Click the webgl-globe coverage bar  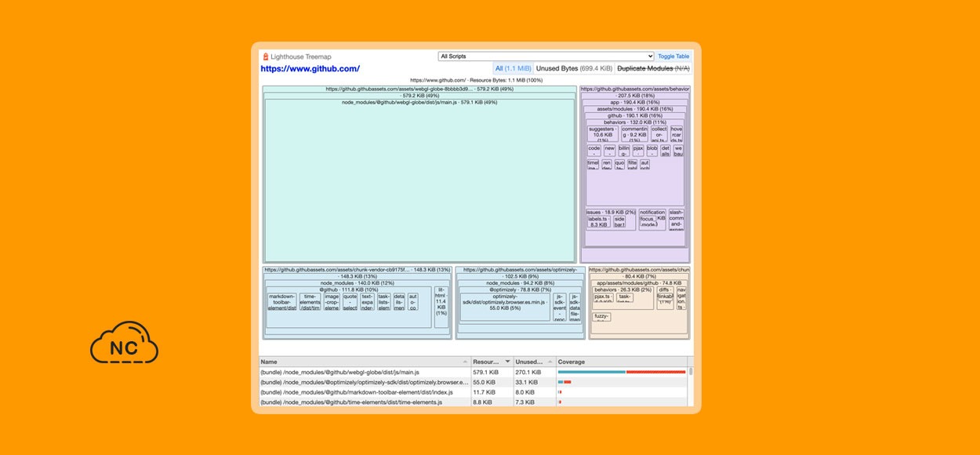coord(622,372)
